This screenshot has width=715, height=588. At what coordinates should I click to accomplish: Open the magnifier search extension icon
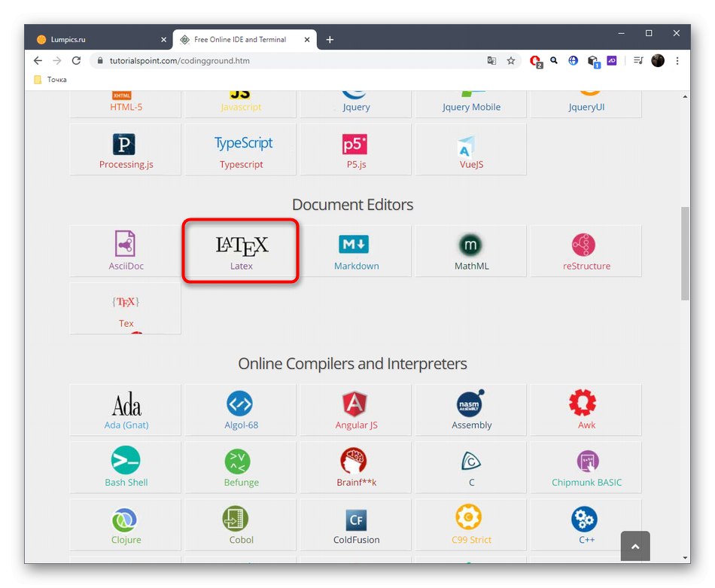[x=554, y=60]
